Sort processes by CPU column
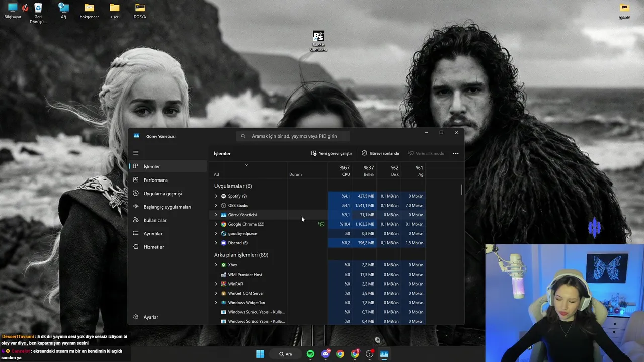Screen dimensions: 644x362 [x=340, y=171]
